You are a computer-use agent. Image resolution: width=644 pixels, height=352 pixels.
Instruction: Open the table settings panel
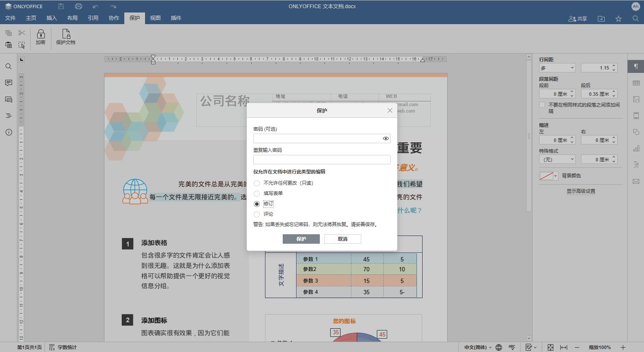(x=636, y=83)
